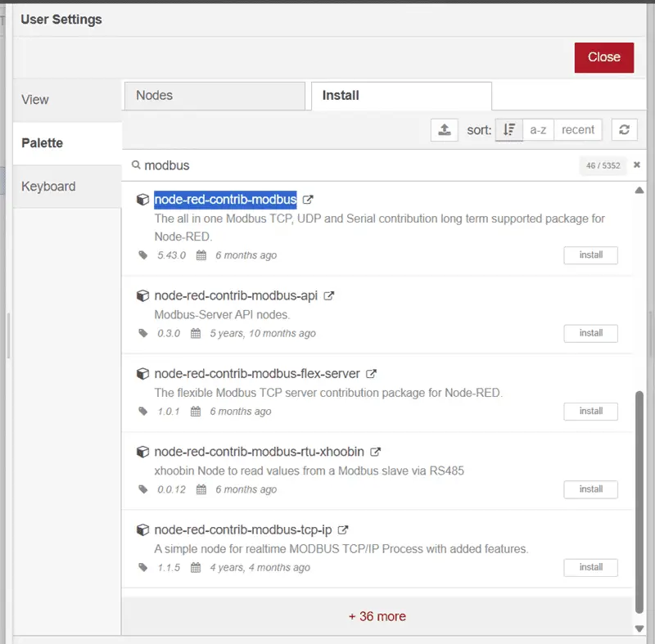Install node-red-contrib-modbus-flex-server package
The image size is (655, 644).
coord(590,411)
